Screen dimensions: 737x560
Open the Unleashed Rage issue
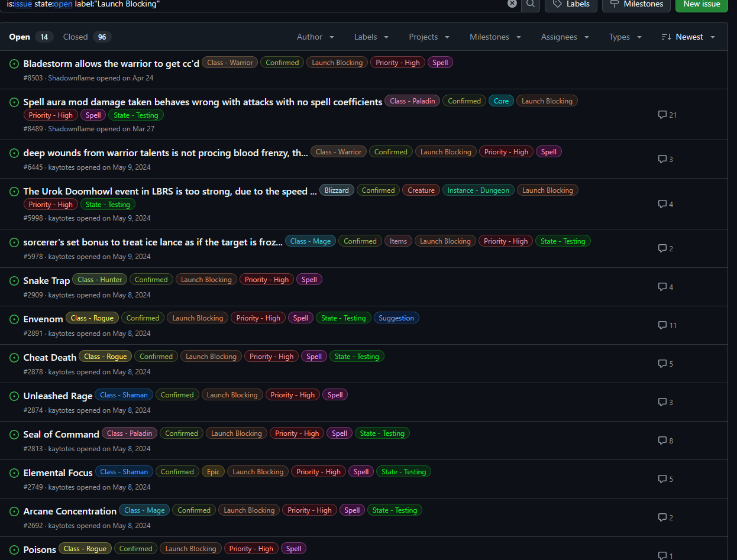click(x=58, y=396)
